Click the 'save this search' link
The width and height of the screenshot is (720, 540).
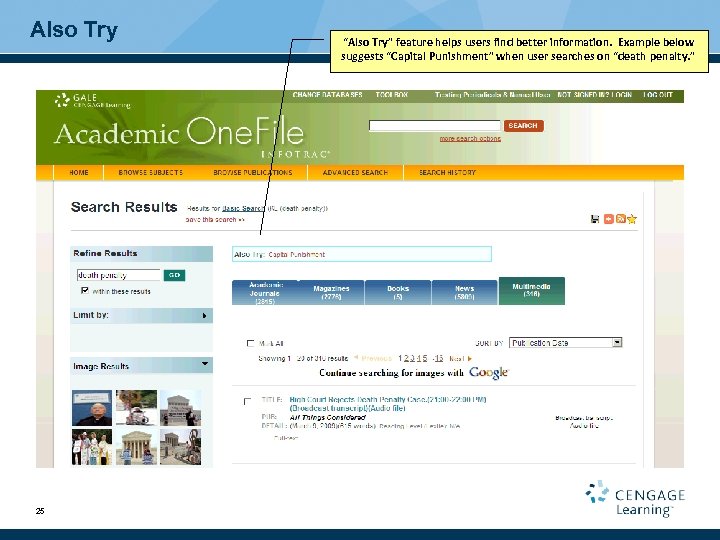(x=215, y=219)
